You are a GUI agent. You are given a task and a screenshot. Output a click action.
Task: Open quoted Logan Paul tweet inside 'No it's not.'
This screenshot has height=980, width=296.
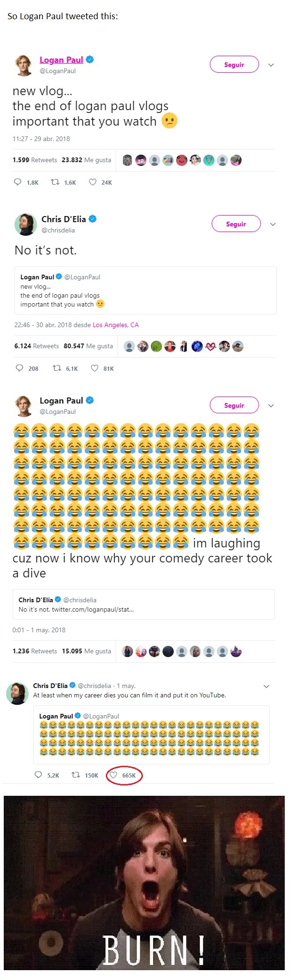[145, 290]
